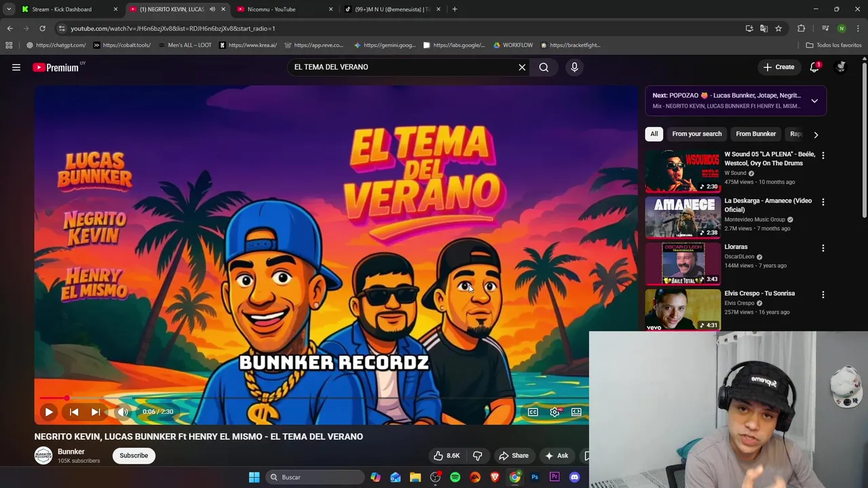Viewport: 868px width, 488px height.
Task: Clear the search box with the X
Action: [522, 67]
